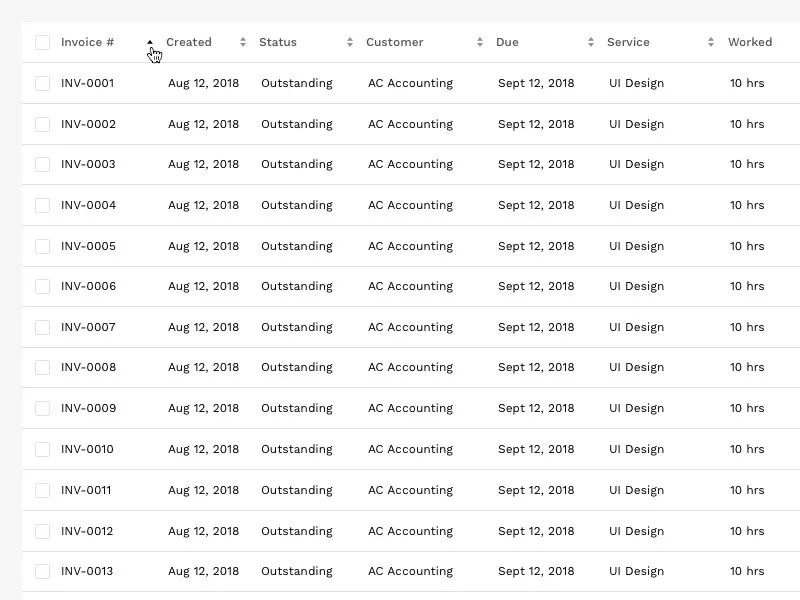Open invoice INV-0010
Viewport: 800px width, 600px height.
(87, 449)
